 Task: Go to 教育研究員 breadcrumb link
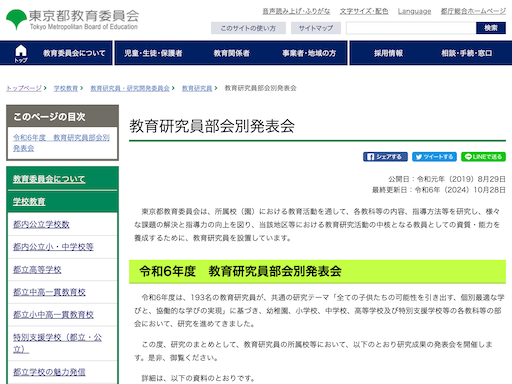point(197,88)
